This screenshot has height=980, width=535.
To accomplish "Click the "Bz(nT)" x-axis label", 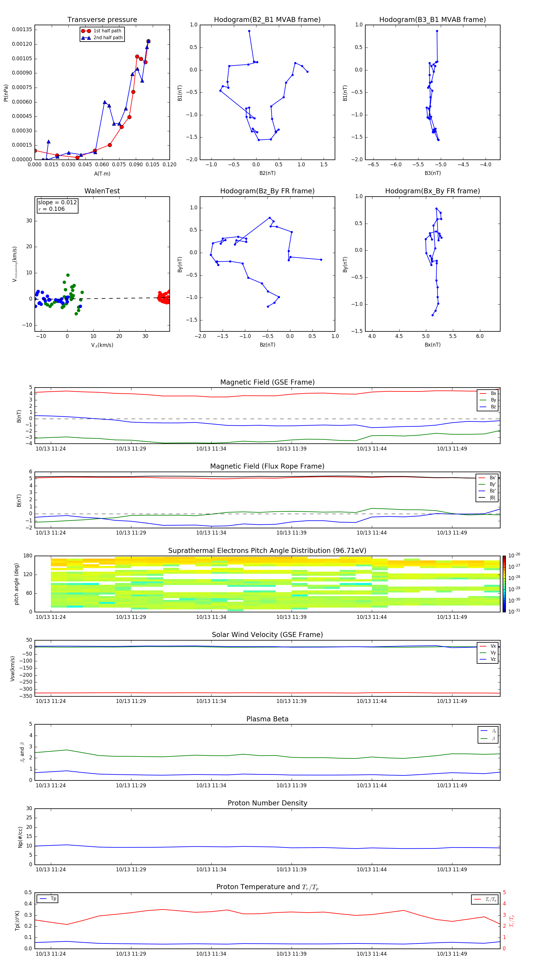I will [x=267, y=345].
